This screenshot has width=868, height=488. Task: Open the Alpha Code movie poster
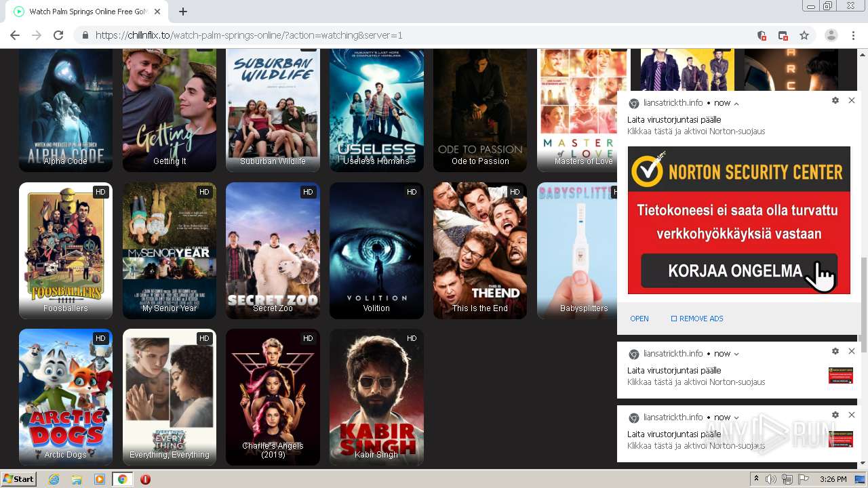tap(66, 110)
